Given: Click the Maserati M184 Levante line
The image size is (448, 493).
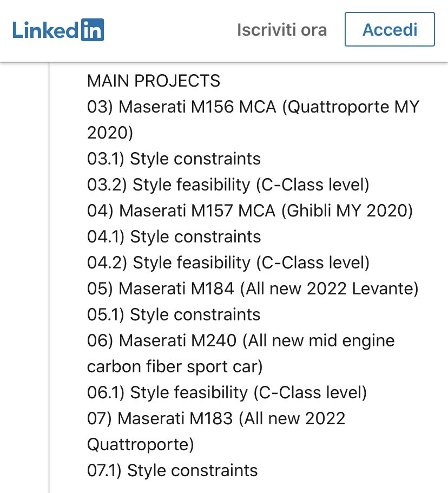Looking at the screenshot, I should point(253,288).
